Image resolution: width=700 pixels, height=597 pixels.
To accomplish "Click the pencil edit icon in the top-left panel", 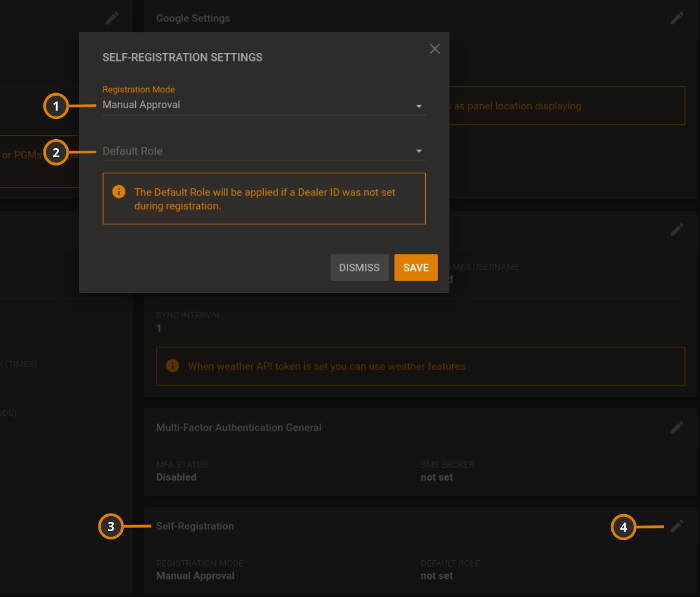I will coord(111,17).
